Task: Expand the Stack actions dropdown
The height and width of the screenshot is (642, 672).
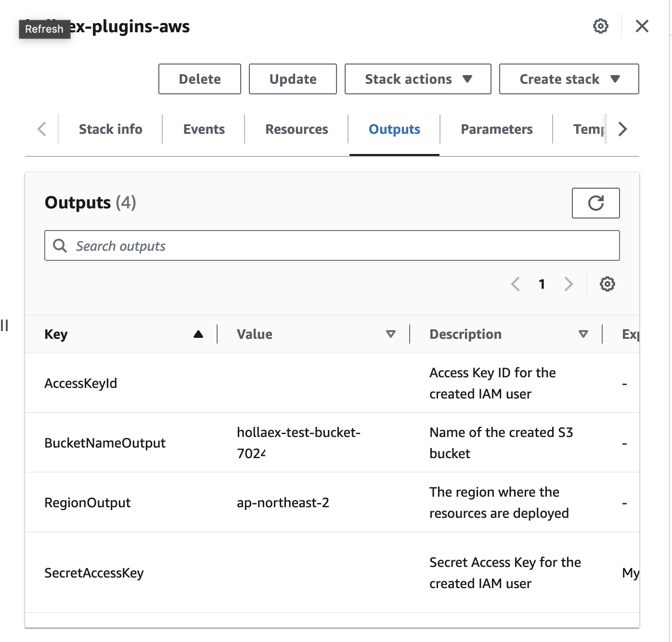Action: (x=417, y=79)
